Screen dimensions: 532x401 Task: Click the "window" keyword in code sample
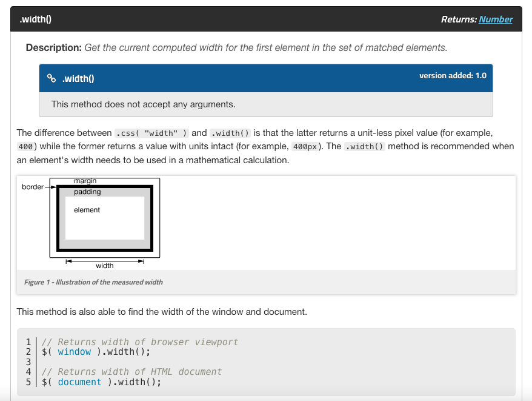pyautogui.click(x=75, y=352)
